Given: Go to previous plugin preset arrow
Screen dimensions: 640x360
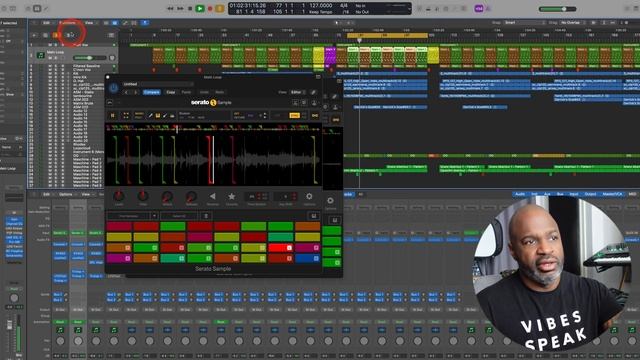Looking at the screenshot, I should point(126,92).
